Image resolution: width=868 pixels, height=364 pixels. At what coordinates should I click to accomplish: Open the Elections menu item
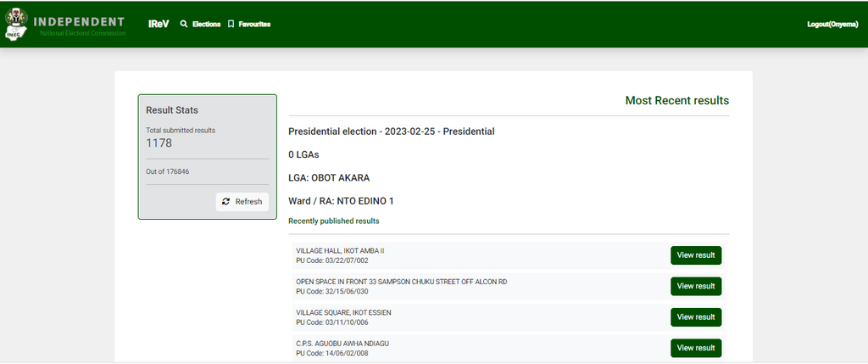pyautogui.click(x=206, y=25)
